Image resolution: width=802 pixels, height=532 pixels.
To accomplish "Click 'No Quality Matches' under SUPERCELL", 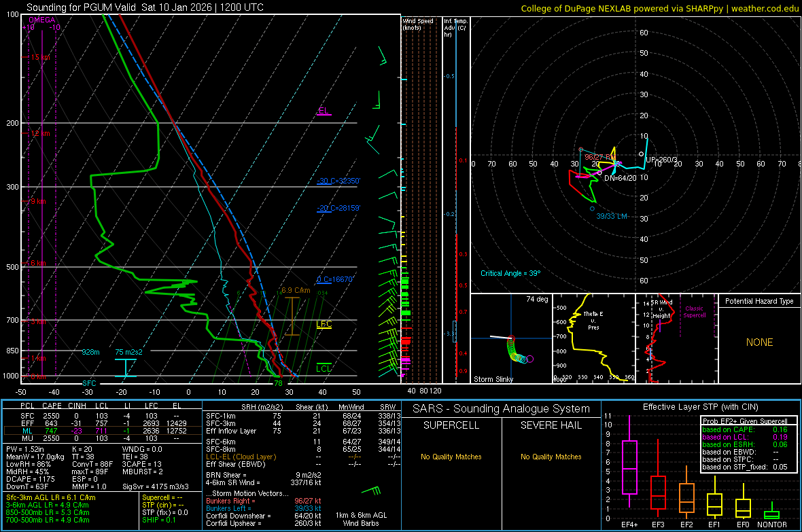I will (x=451, y=457).
